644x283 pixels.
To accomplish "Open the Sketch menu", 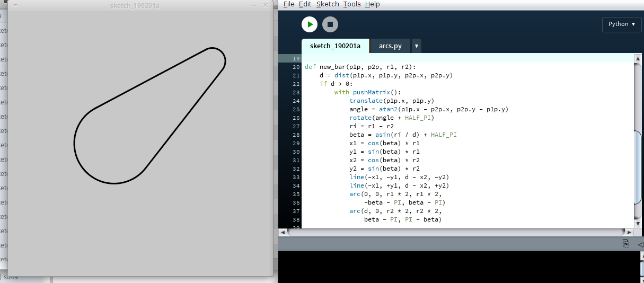I will [328, 4].
